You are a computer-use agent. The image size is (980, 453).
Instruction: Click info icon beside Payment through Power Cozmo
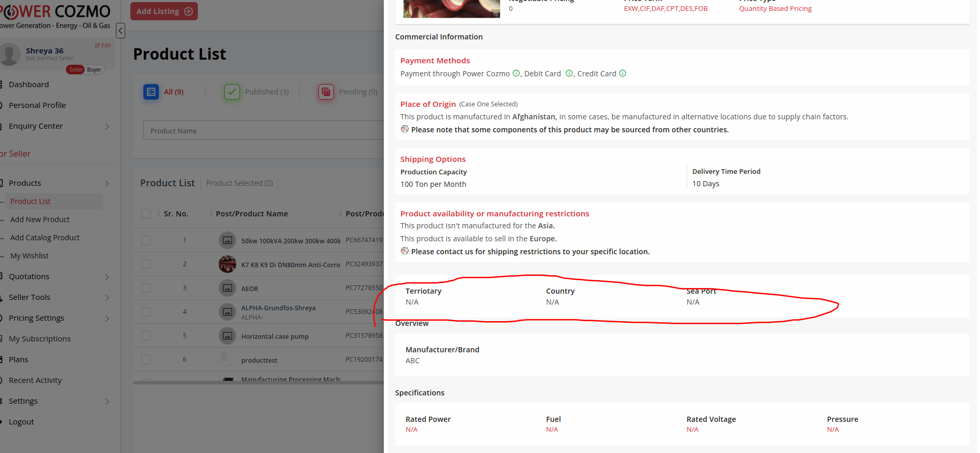point(516,74)
